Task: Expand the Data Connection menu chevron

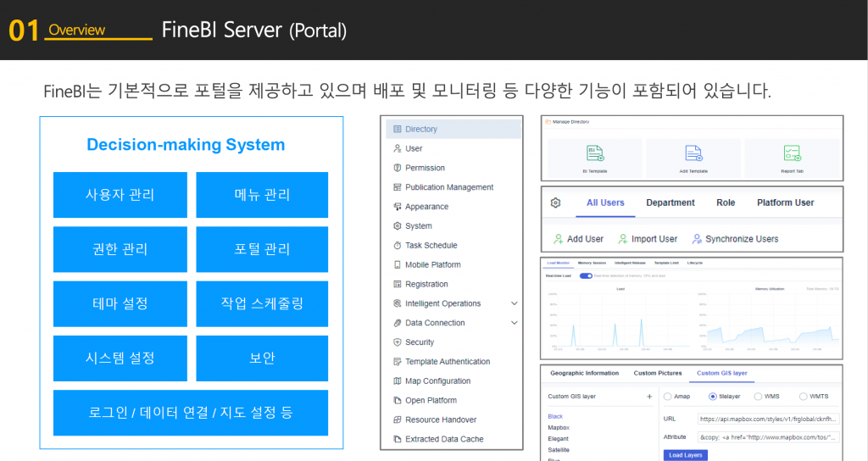Action: (x=514, y=323)
